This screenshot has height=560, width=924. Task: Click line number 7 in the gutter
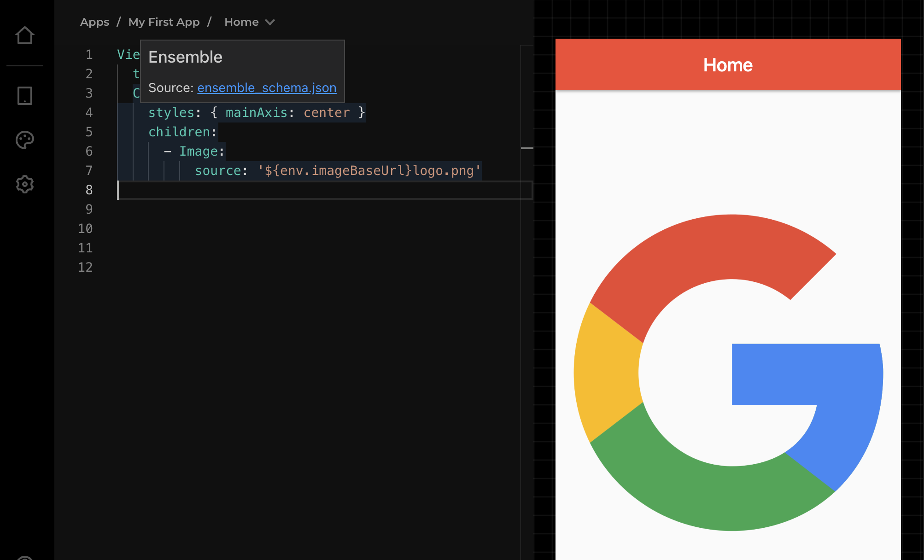(89, 171)
